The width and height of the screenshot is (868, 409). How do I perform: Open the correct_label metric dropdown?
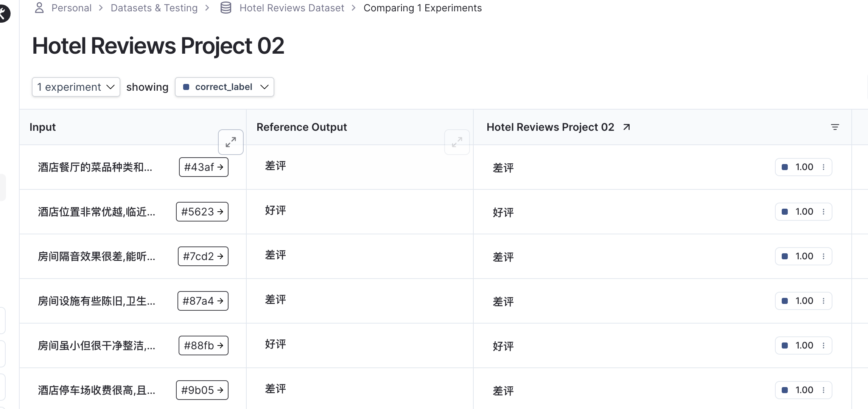click(224, 87)
